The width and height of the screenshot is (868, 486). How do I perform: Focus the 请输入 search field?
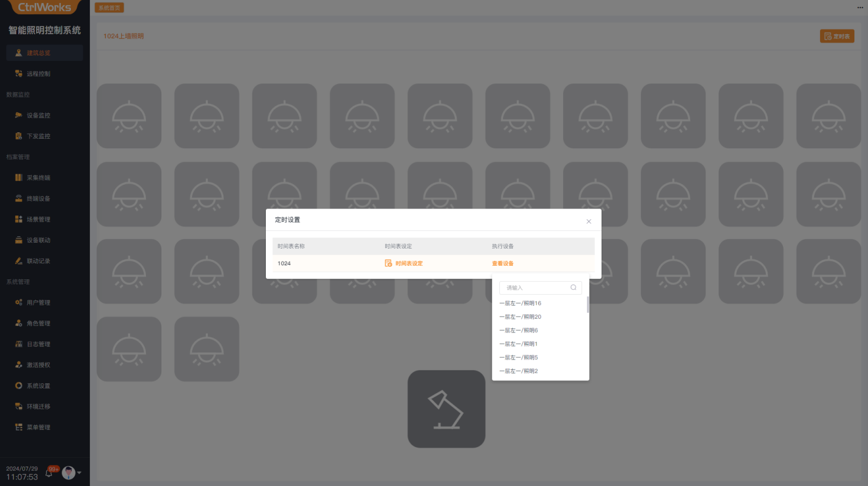(535, 288)
